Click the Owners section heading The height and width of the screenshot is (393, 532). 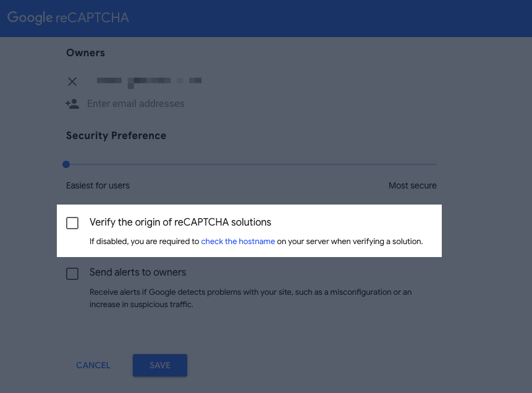85,53
